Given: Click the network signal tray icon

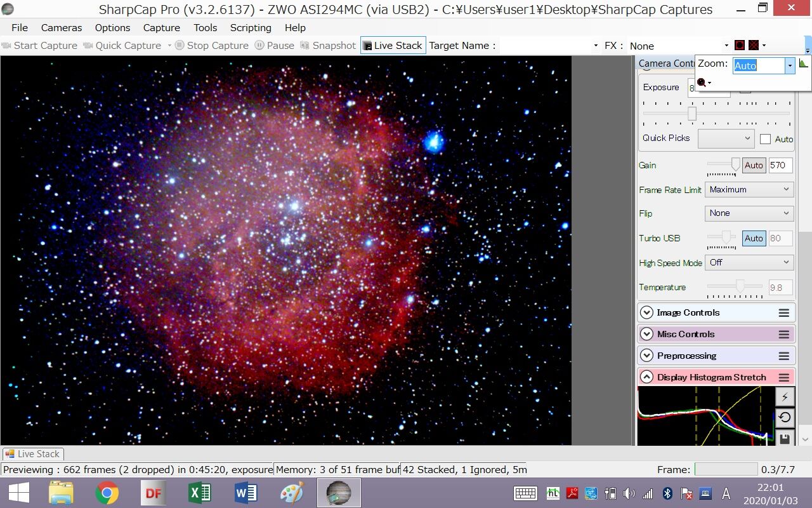Looking at the screenshot, I should pos(648,493).
